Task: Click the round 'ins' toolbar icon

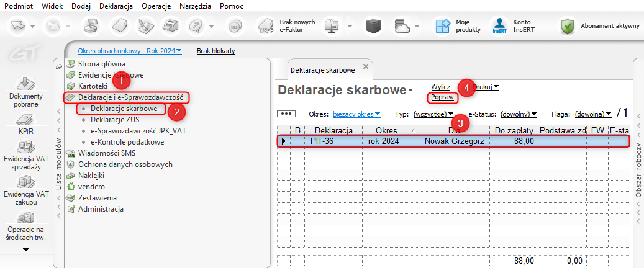Action: tap(234, 26)
